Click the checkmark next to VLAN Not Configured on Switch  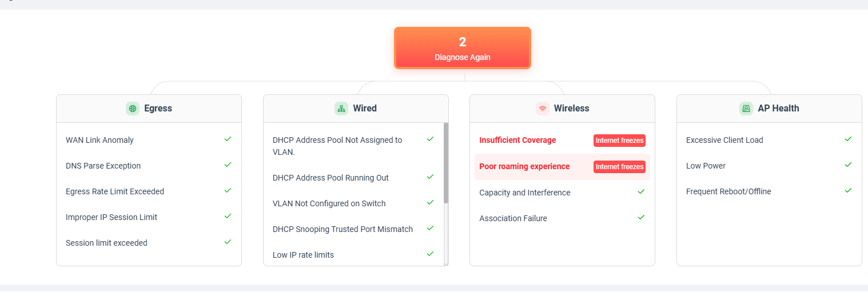click(x=430, y=202)
